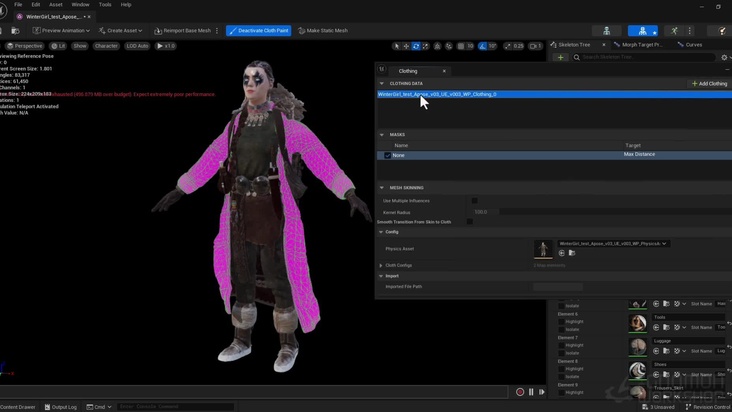Activate the Rotate tool in viewport toolbar
This screenshot has height=412, width=732.
coord(415,46)
